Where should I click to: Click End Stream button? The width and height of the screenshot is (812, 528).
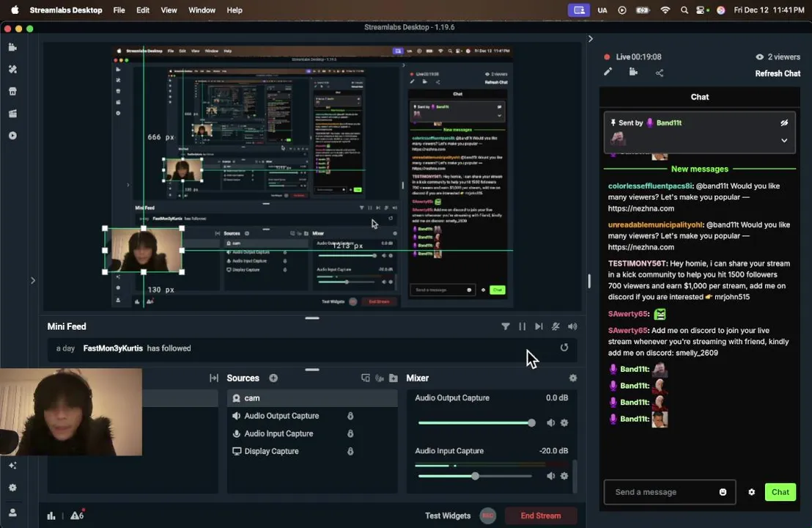pyautogui.click(x=541, y=516)
